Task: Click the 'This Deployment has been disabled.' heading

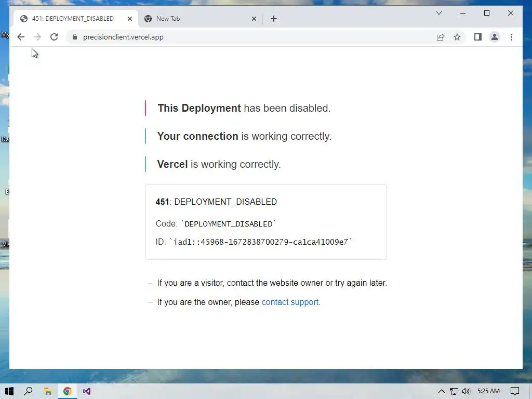Action: [244, 108]
